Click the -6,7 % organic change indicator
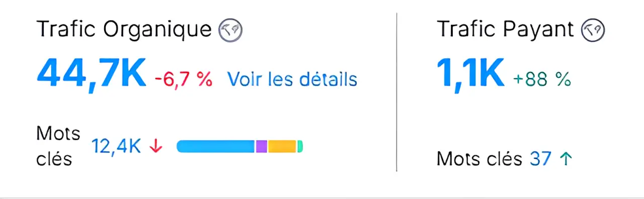The image size is (644, 199). 183,79
